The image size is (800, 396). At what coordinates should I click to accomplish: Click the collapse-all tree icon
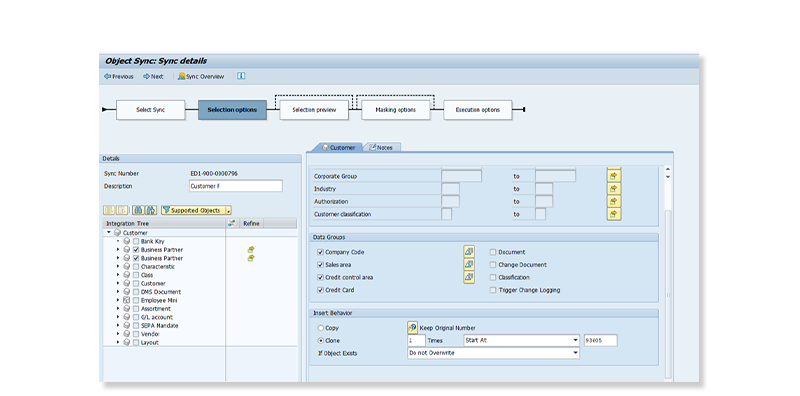pyautogui.click(x=122, y=210)
